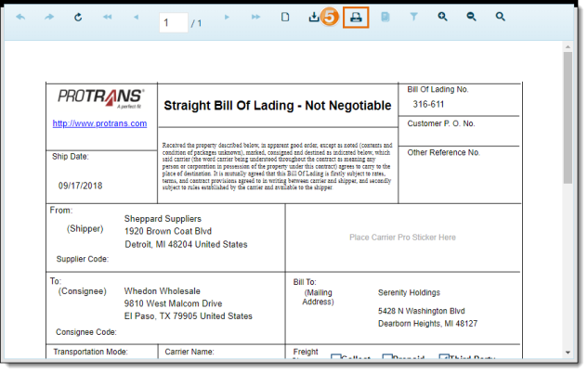
Task: Advance to the next report page
Action: point(228,18)
